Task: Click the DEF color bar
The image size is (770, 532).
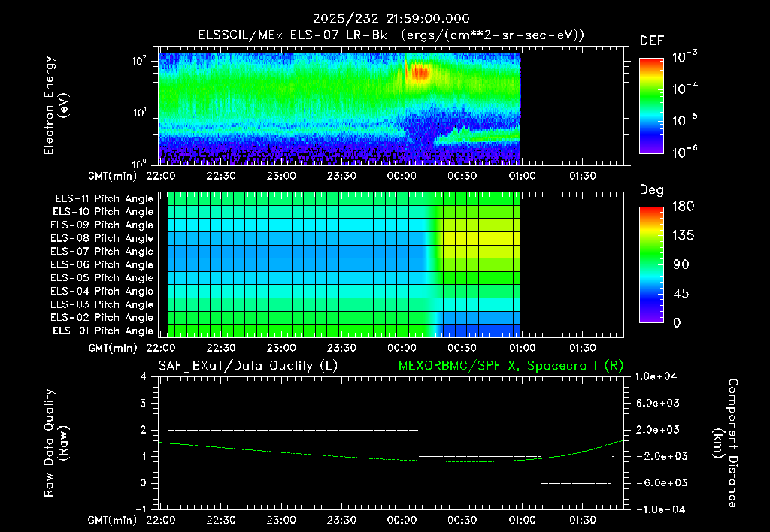Action: [x=651, y=106]
